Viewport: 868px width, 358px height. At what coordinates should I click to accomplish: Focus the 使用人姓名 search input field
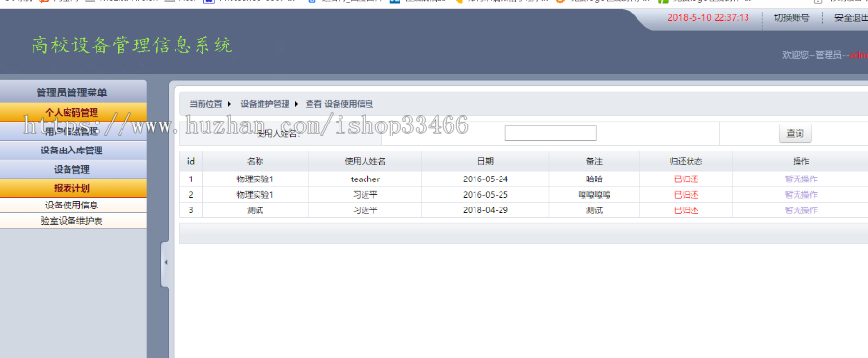551,133
